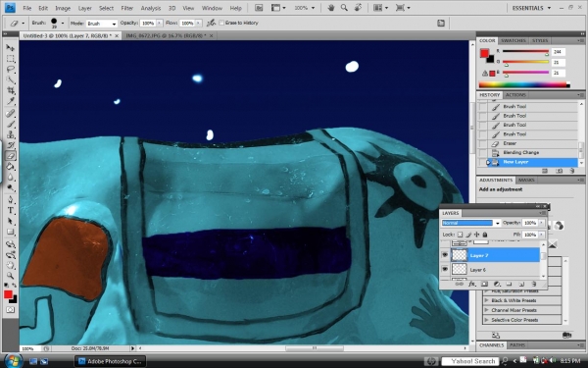Select the History Brush tool
The height and width of the screenshot is (368, 588).
10,145
